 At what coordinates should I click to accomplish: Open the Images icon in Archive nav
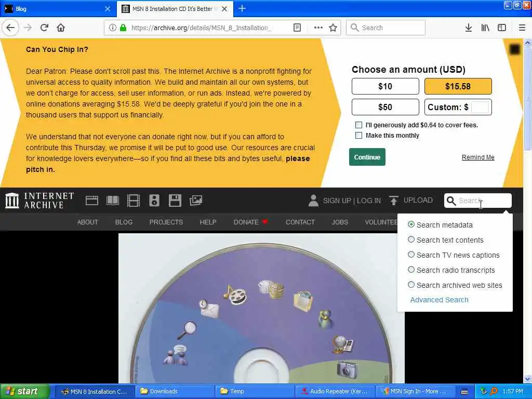[196, 201]
